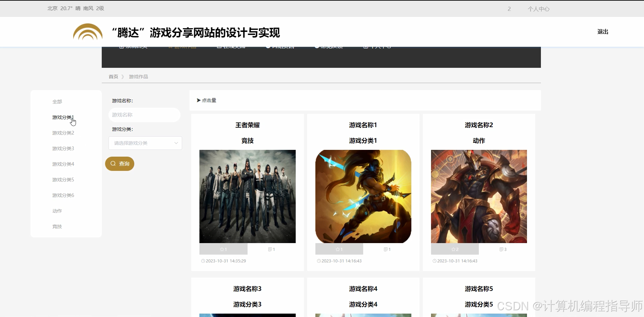Click the 游戏名称4 card title
This screenshot has width=644, height=317.
tap(363, 289)
